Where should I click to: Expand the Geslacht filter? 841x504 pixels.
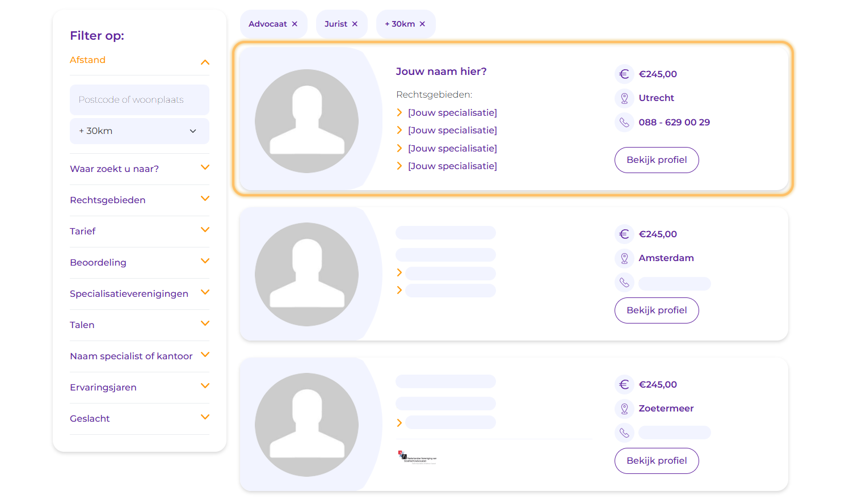pos(205,417)
